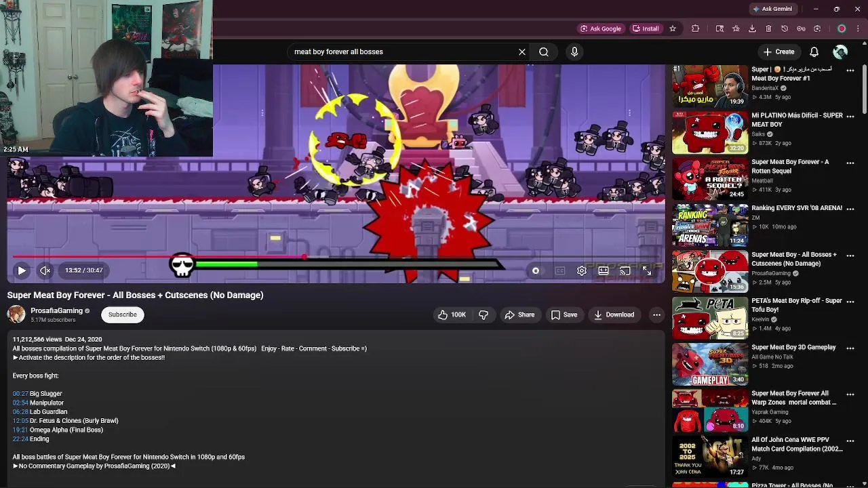Image resolution: width=868 pixels, height=488 pixels.
Task: Clear the search box with X
Action: (522, 52)
